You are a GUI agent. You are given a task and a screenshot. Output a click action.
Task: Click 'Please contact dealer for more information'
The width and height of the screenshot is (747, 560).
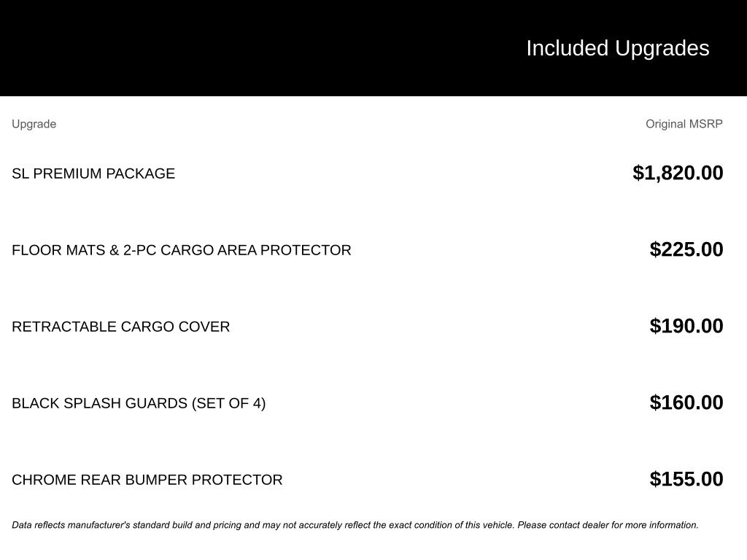(x=608, y=525)
